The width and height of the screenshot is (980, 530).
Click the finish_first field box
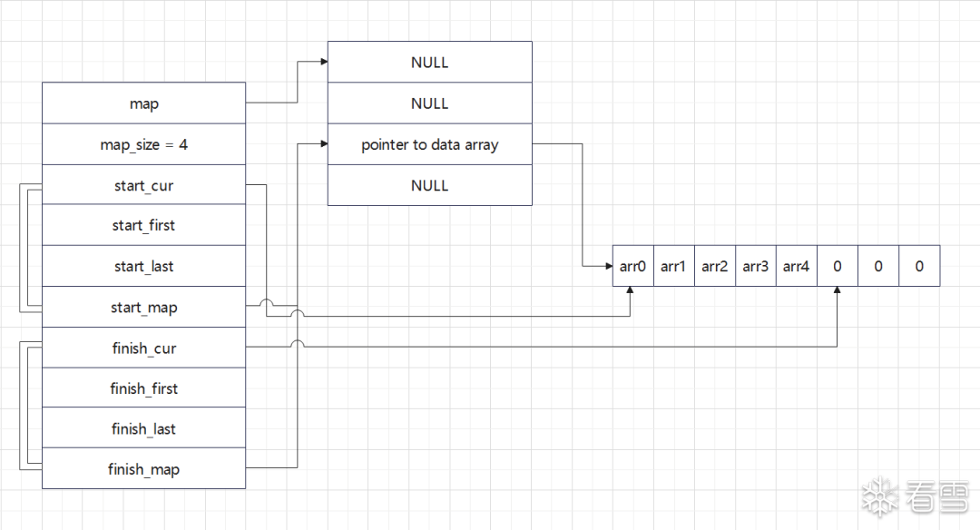[143, 388]
